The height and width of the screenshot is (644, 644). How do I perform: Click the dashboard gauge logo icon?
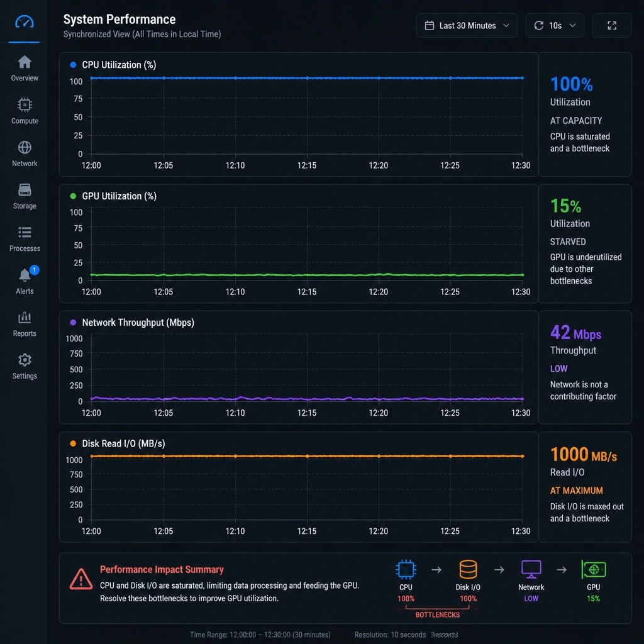(25, 22)
